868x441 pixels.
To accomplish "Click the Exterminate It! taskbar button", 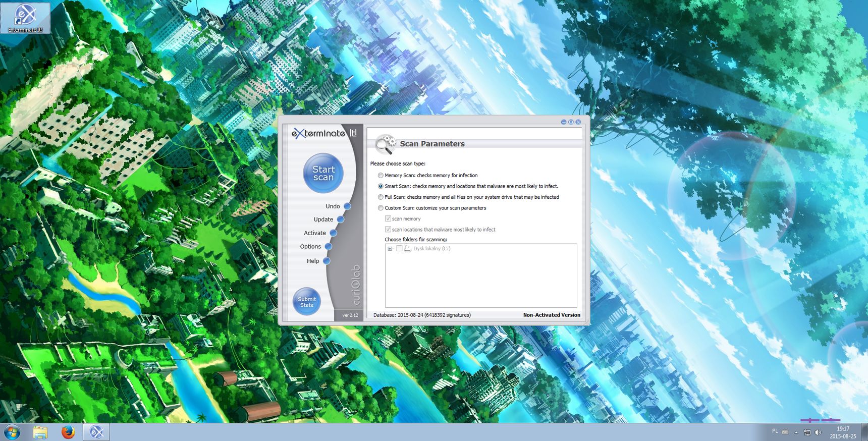I will 96,432.
